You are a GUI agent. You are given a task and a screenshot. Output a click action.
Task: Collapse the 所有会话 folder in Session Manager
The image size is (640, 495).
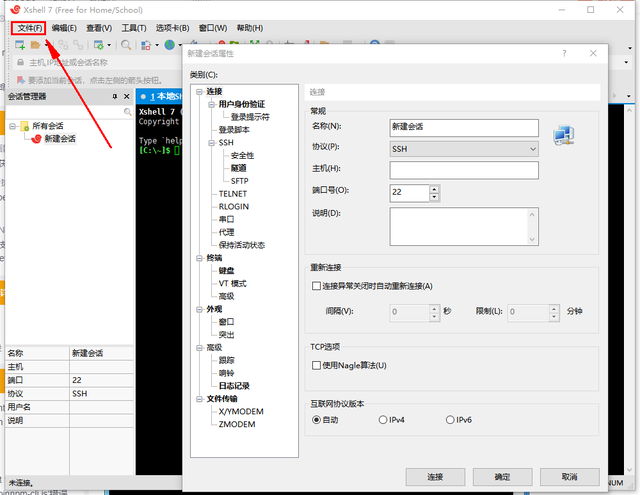[x=13, y=126]
